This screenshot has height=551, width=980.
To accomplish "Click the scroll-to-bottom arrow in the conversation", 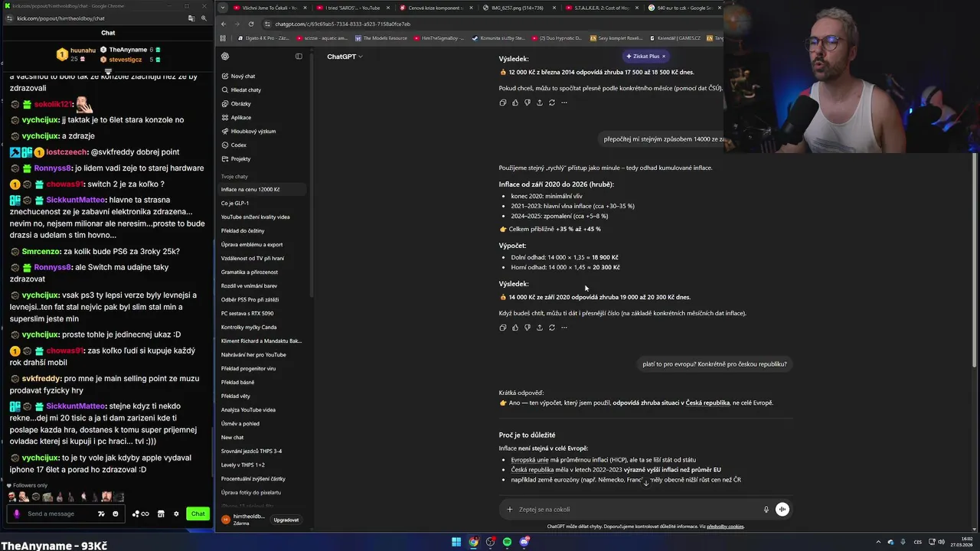I will (645, 483).
